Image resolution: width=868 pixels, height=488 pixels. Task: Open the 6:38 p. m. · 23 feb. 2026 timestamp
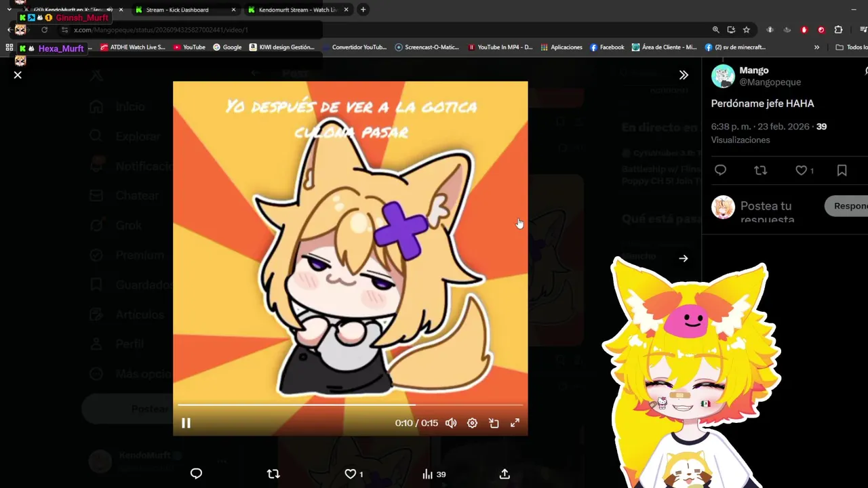pyautogui.click(x=760, y=127)
